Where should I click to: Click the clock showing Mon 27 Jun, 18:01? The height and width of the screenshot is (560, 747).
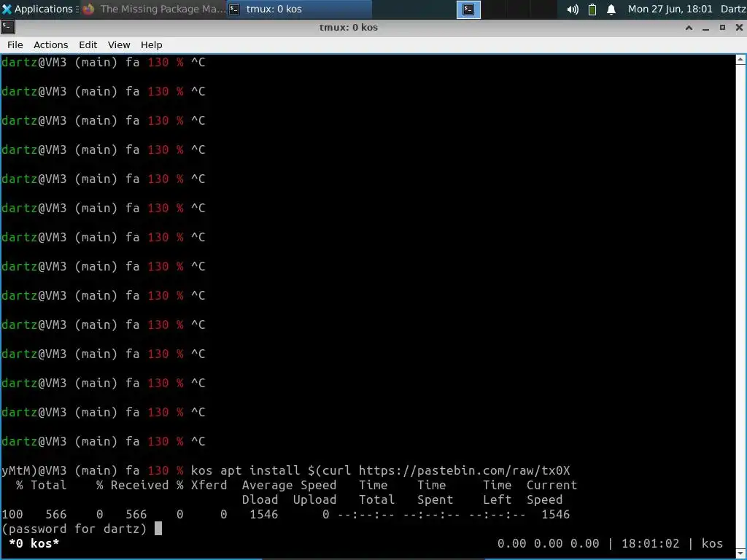[670, 9]
